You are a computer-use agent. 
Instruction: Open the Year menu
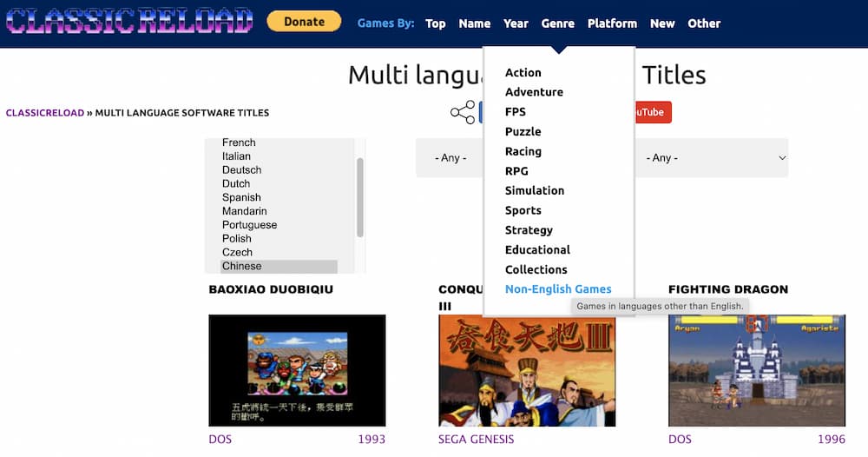pyautogui.click(x=516, y=23)
